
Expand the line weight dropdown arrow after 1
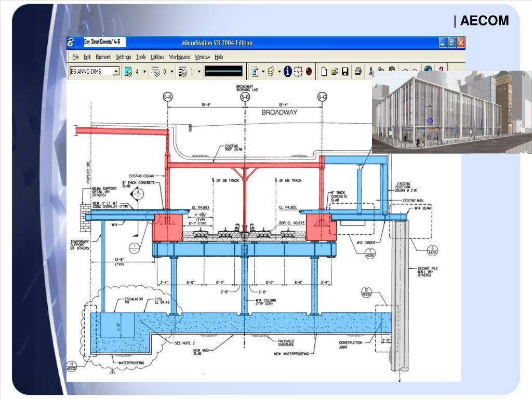(199, 72)
